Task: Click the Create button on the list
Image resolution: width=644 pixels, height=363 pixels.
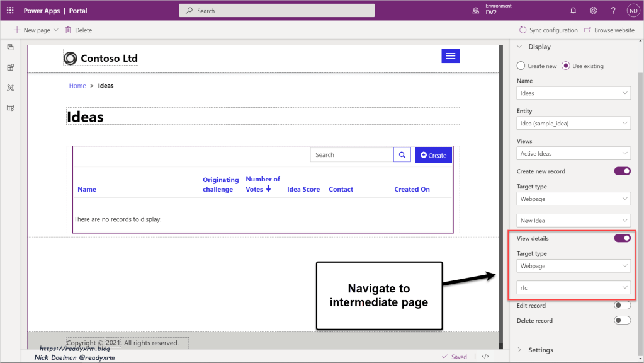Action: point(433,155)
